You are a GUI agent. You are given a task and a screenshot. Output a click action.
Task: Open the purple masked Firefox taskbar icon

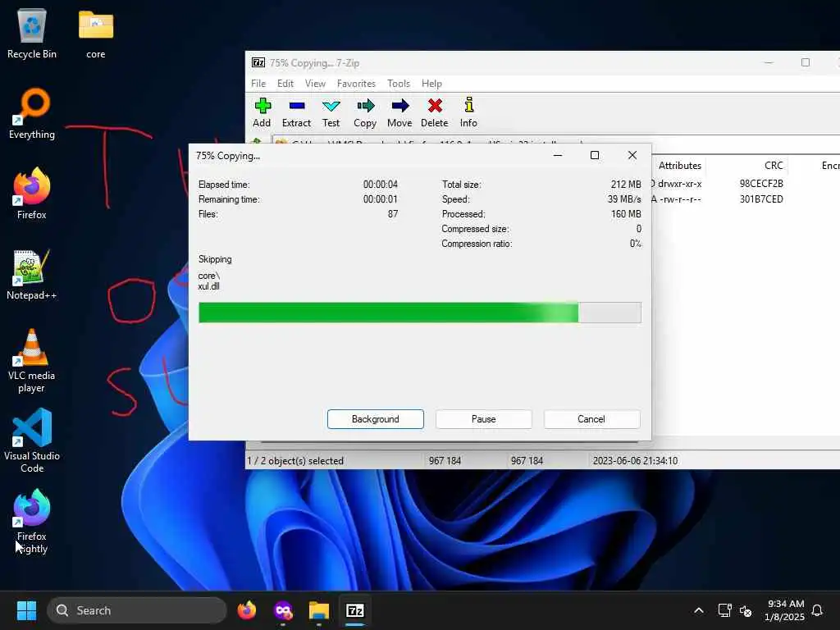point(283,610)
